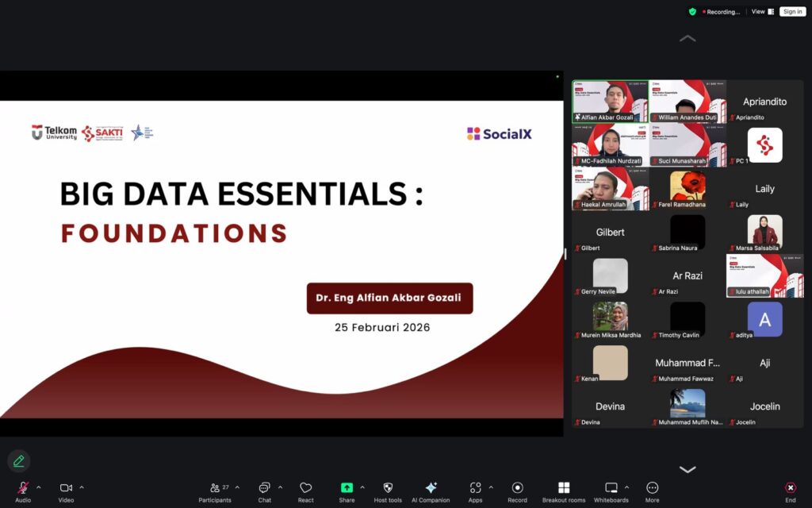812x508 pixels.
Task: Click the React heart icon
Action: pos(305,488)
